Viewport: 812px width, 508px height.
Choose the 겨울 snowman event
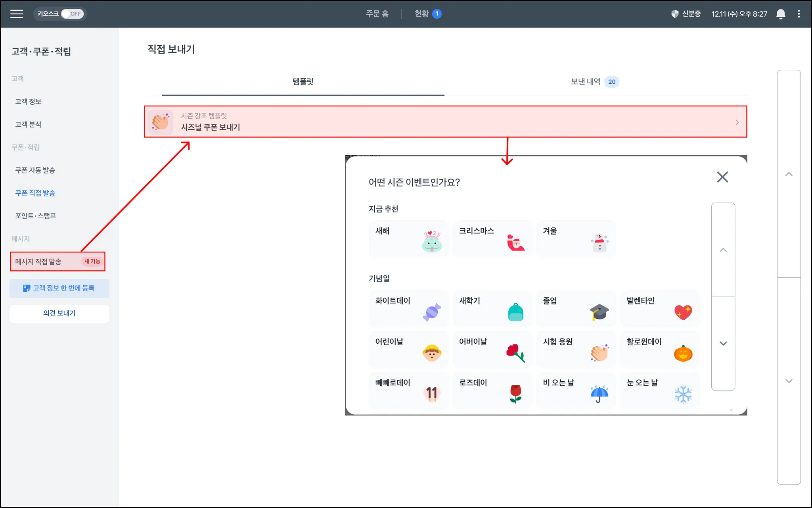point(599,242)
